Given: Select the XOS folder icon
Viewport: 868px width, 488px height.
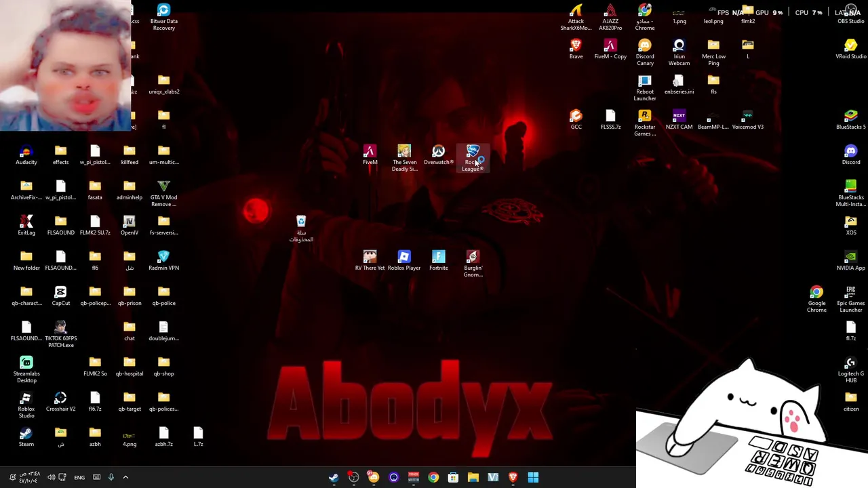Looking at the screenshot, I should [851, 225].
